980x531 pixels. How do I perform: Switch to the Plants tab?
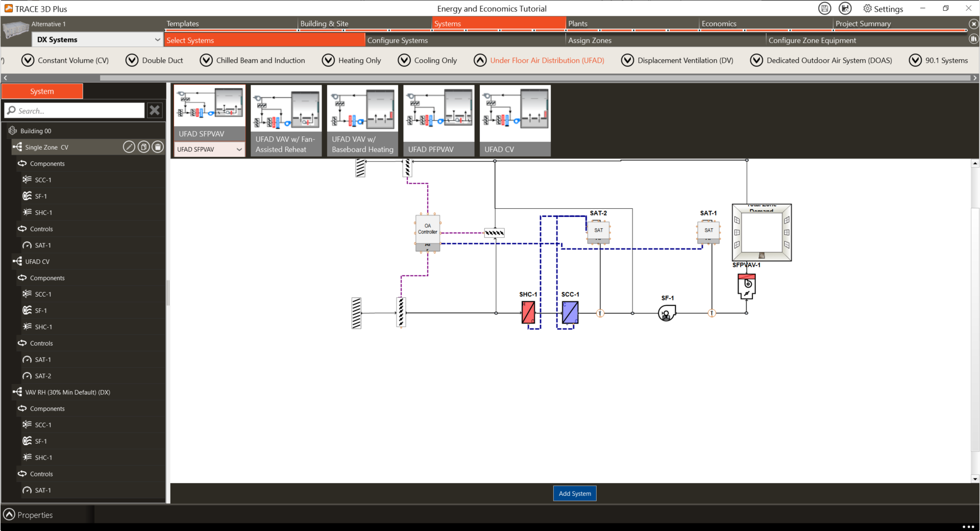pos(578,23)
